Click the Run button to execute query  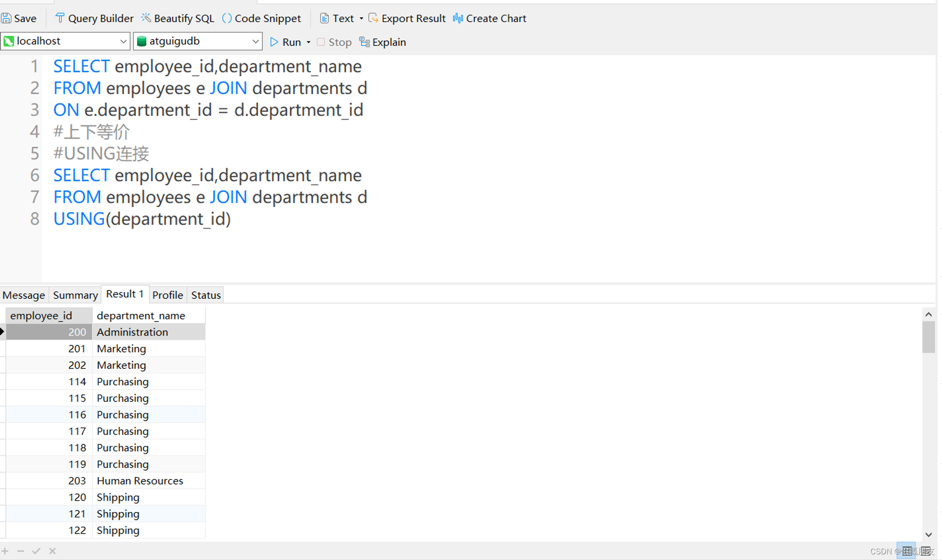pyautogui.click(x=286, y=42)
